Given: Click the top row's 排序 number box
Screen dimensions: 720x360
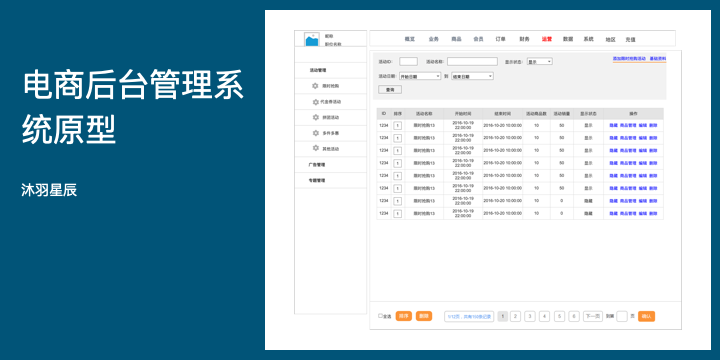Looking at the screenshot, I should click(x=398, y=125).
